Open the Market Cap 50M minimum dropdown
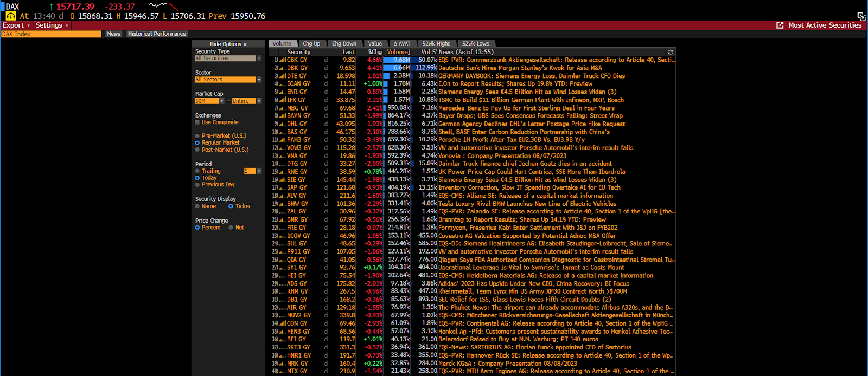868x376 pixels. click(209, 101)
